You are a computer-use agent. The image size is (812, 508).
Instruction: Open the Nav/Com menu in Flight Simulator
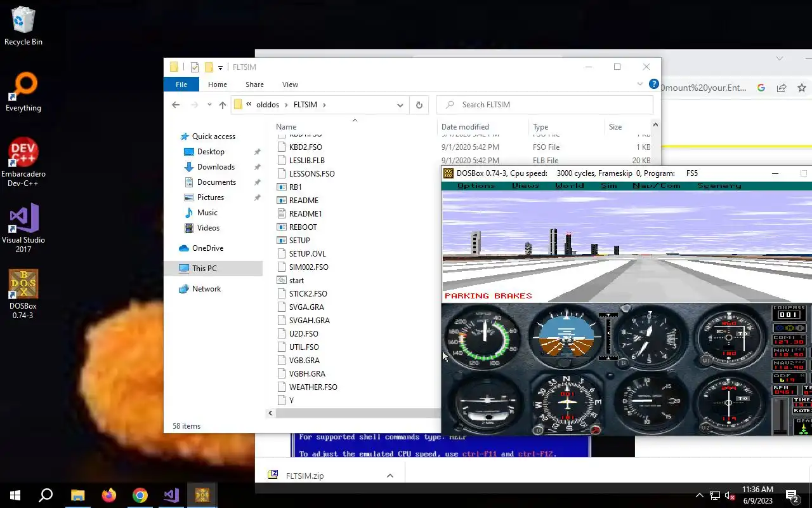(656, 185)
